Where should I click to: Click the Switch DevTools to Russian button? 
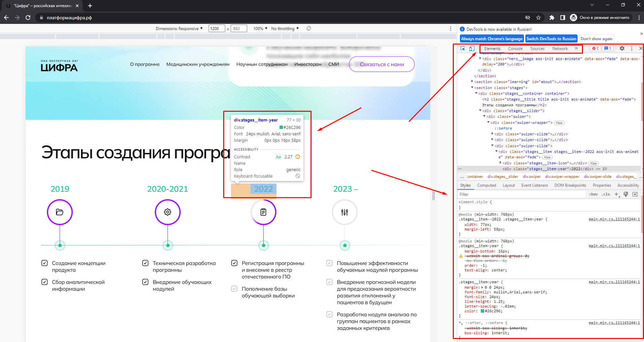coord(551,39)
